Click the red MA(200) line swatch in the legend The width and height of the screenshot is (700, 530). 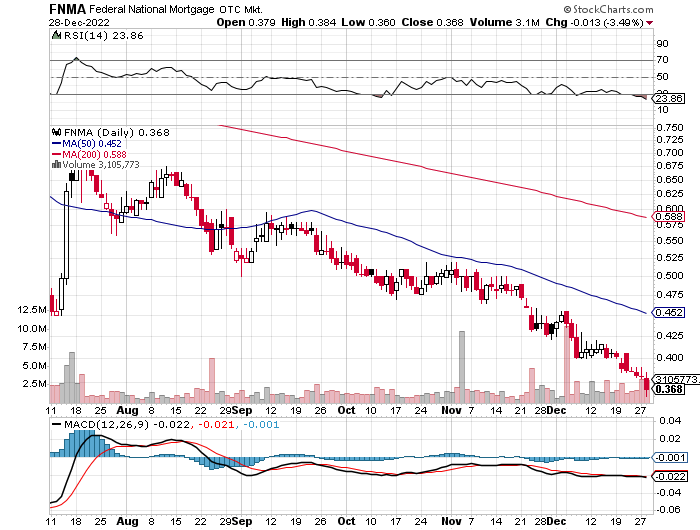click(56, 154)
